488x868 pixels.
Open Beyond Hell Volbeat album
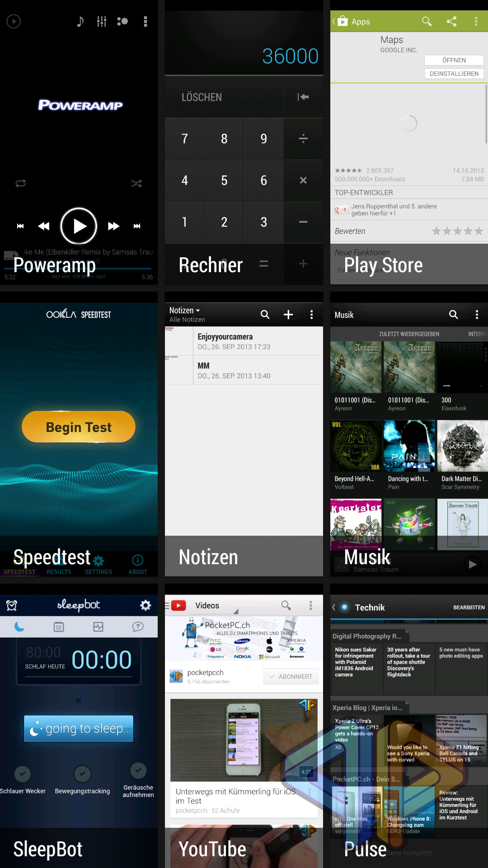tap(356, 456)
